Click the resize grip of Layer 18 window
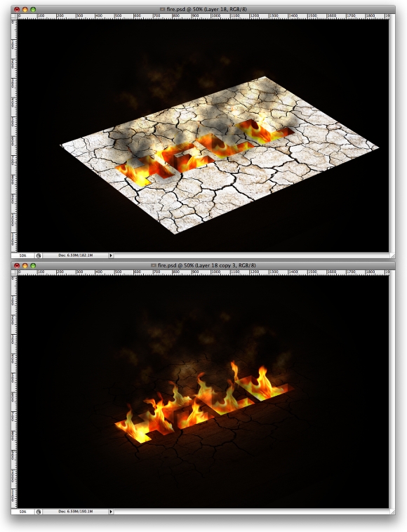This screenshot has height=532, width=407. coord(392,255)
